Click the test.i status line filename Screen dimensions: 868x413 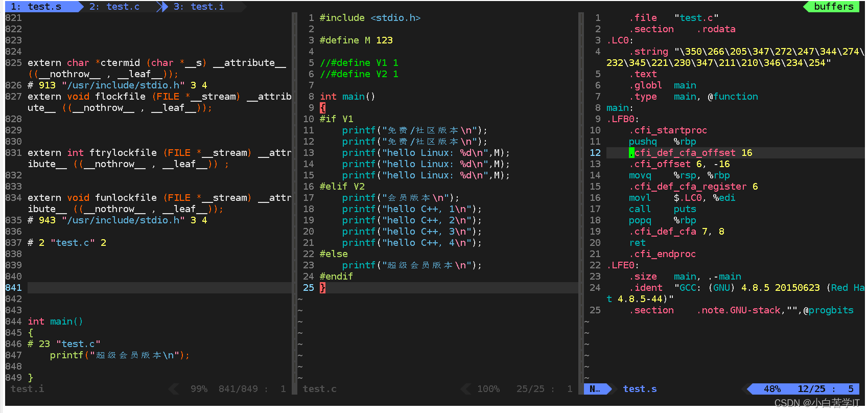point(28,389)
